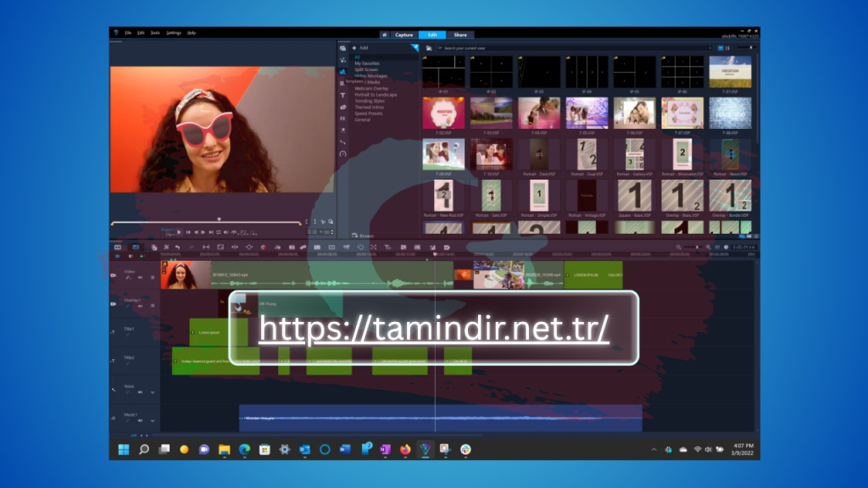
Task: Toggle thumbnail view in library
Action: 721,48
